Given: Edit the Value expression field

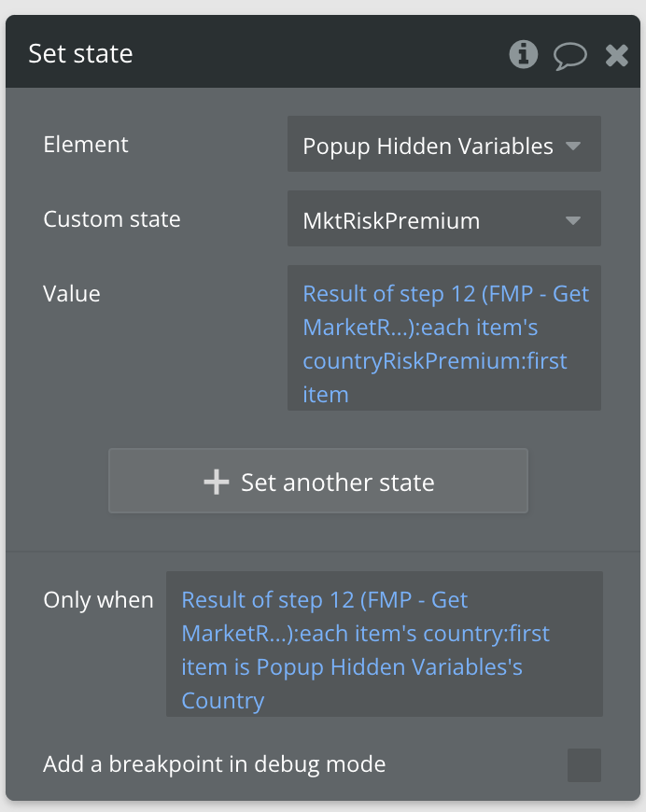Looking at the screenshot, I should point(443,338).
